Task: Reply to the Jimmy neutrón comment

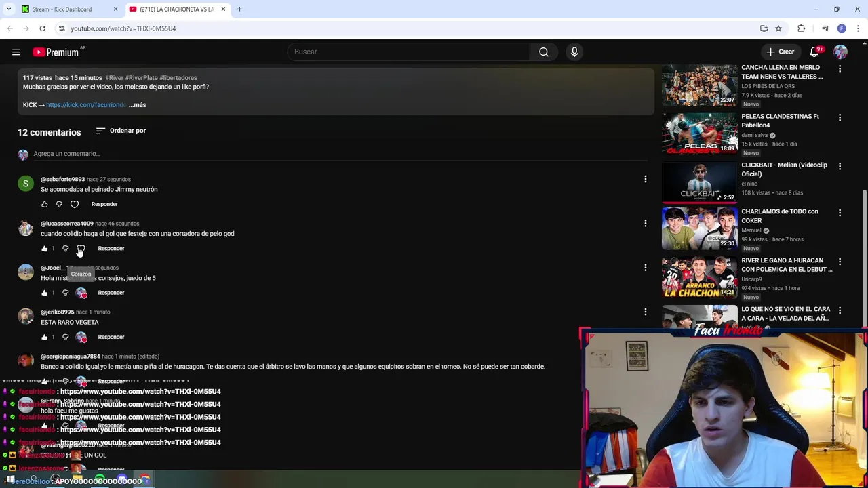Action: [x=104, y=204]
